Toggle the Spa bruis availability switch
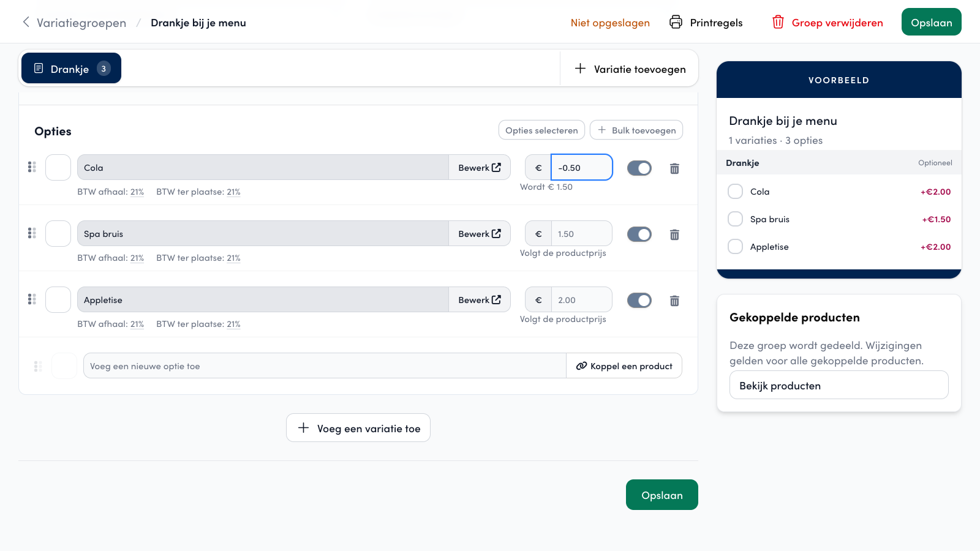The image size is (980, 551). 639,234
